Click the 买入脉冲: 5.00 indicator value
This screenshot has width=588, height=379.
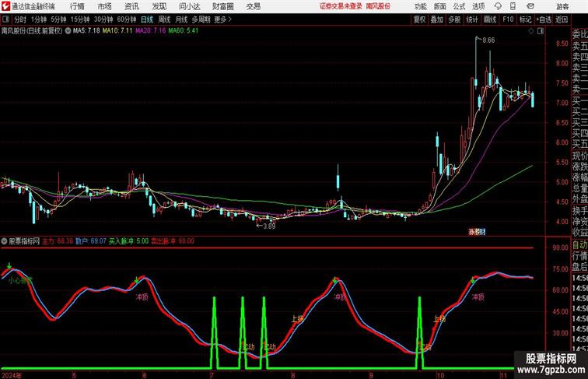tap(128, 241)
